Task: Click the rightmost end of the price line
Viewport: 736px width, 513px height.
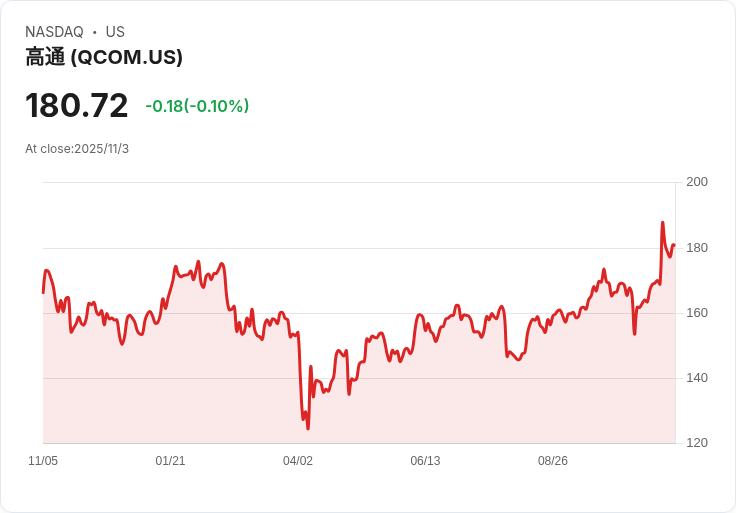Action: point(675,245)
